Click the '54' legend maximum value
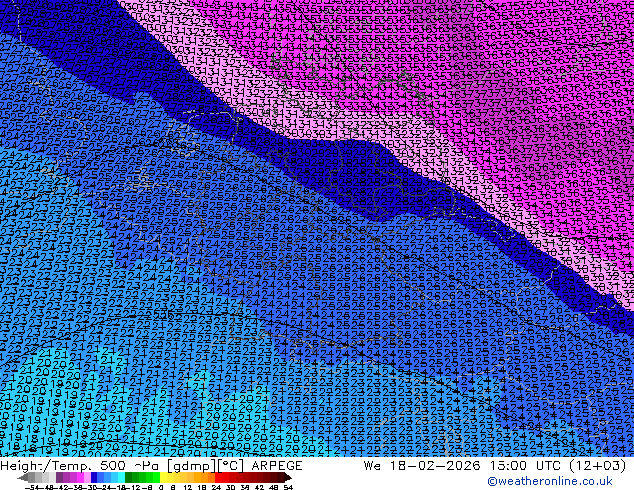The height and width of the screenshot is (490, 634). click(288, 488)
